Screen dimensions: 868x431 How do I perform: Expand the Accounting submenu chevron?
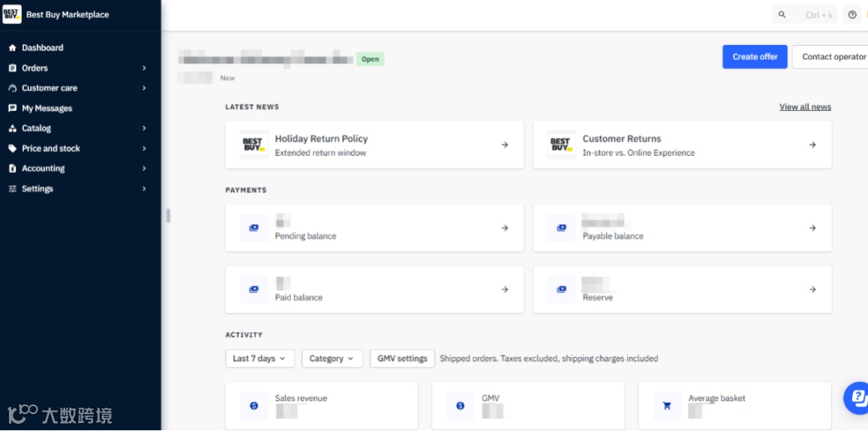[144, 168]
